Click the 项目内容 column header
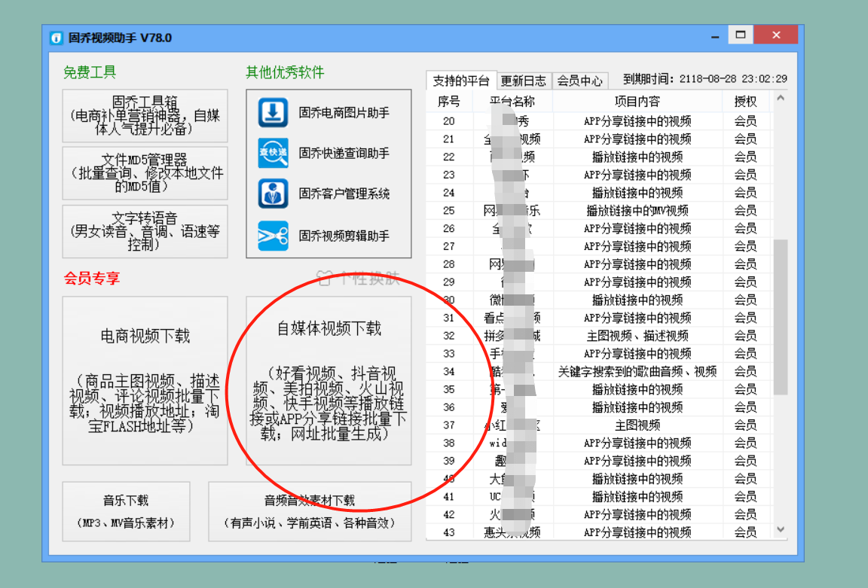This screenshot has height=588, width=868. point(637,101)
